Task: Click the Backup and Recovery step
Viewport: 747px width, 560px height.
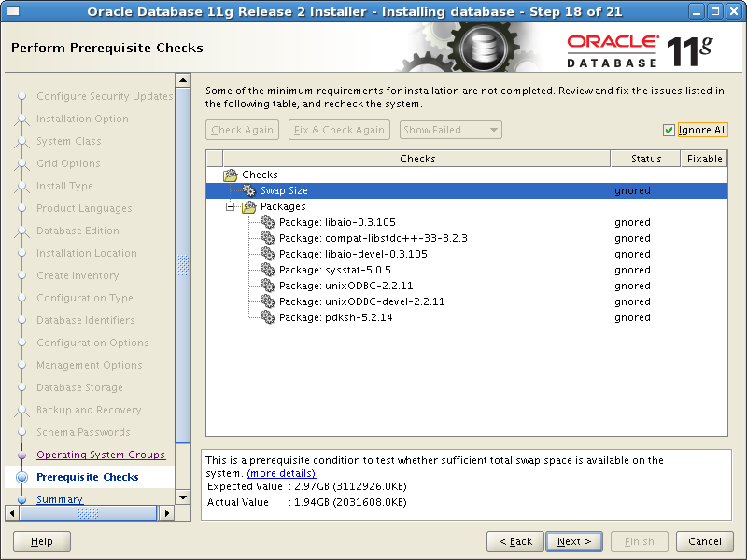Action: pyautogui.click(x=89, y=410)
